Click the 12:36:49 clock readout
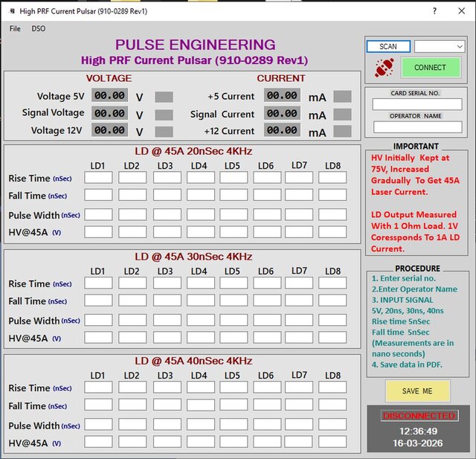Viewport: 476px width, 459px height. tap(418, 431)
